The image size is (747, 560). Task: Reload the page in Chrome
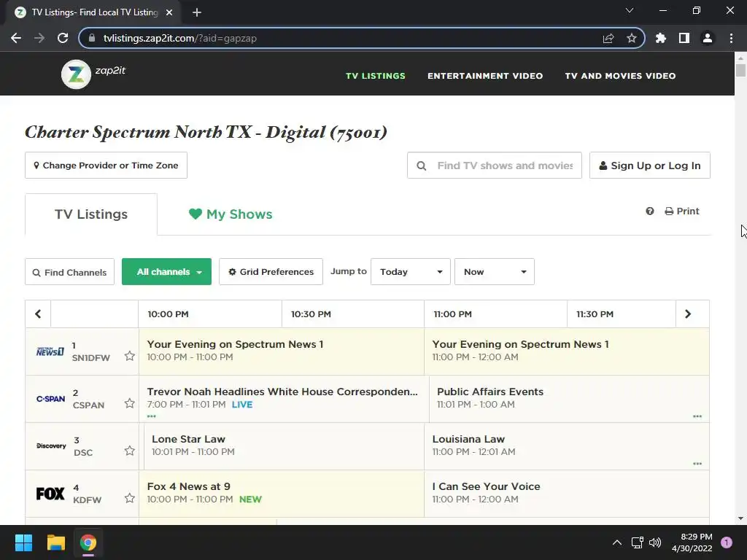click(x=63, y=38)
